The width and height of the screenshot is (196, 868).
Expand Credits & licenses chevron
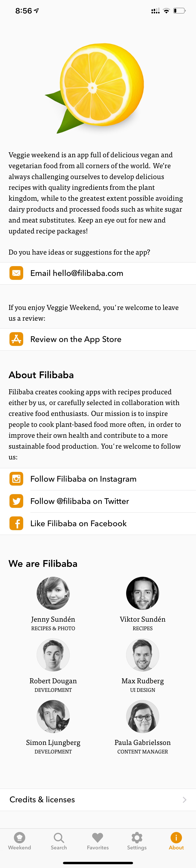[x=184, y=800]
